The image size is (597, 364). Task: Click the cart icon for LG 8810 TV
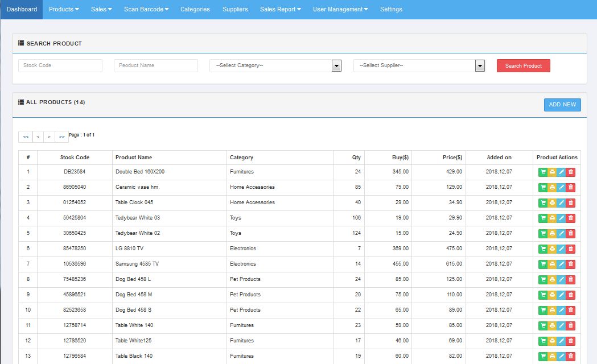542,249
